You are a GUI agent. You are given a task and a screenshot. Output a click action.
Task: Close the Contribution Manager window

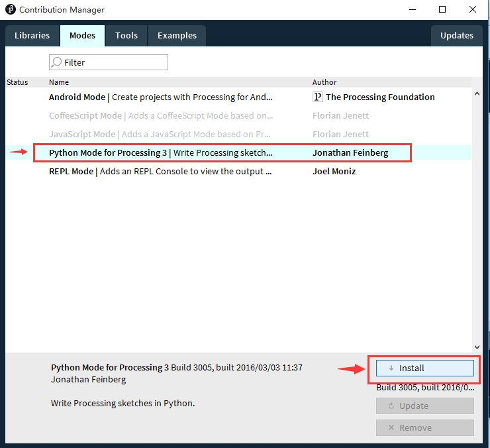[x=473, y=9]
